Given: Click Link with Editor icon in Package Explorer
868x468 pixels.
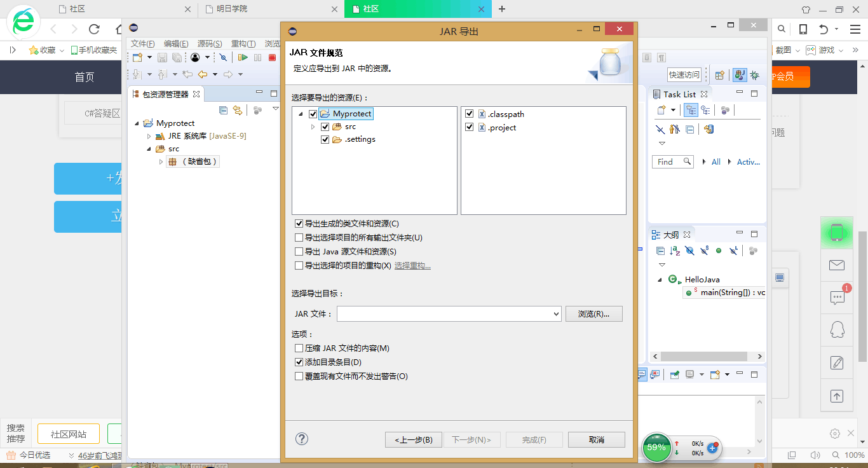Looking at the screenshot, I should pos(237,110).
